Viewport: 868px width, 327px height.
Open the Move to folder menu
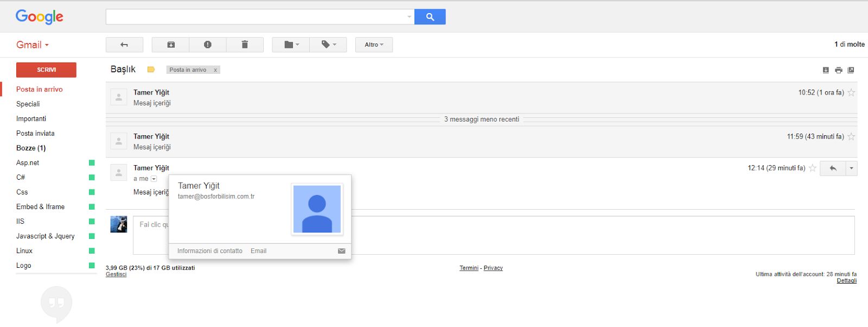pyautogui.click(x=291, y=45)
